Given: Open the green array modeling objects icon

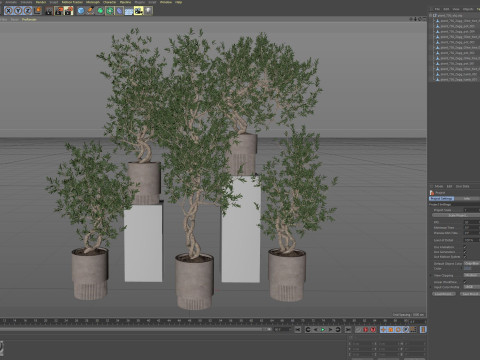Looking at the screenshot, I should click(110, 11).
